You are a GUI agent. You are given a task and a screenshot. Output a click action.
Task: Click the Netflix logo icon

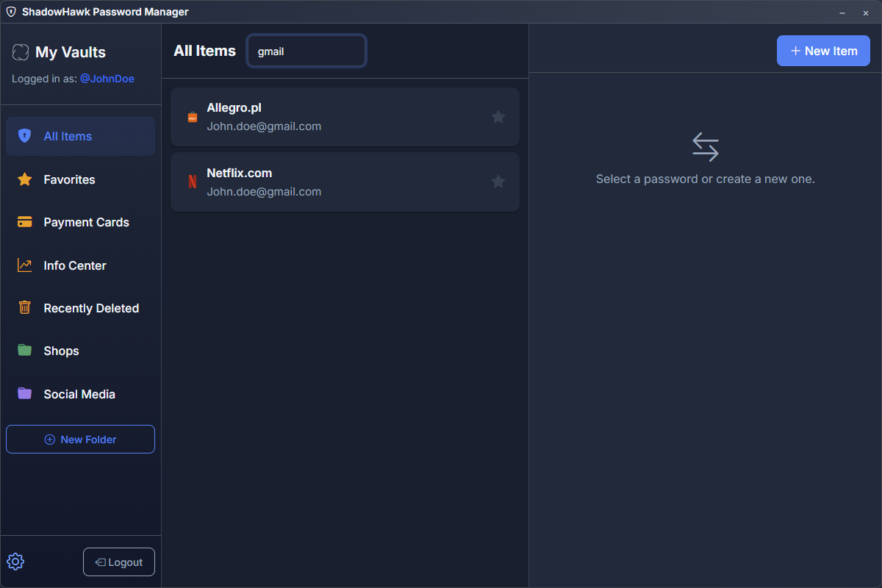[x=193, y=182]
